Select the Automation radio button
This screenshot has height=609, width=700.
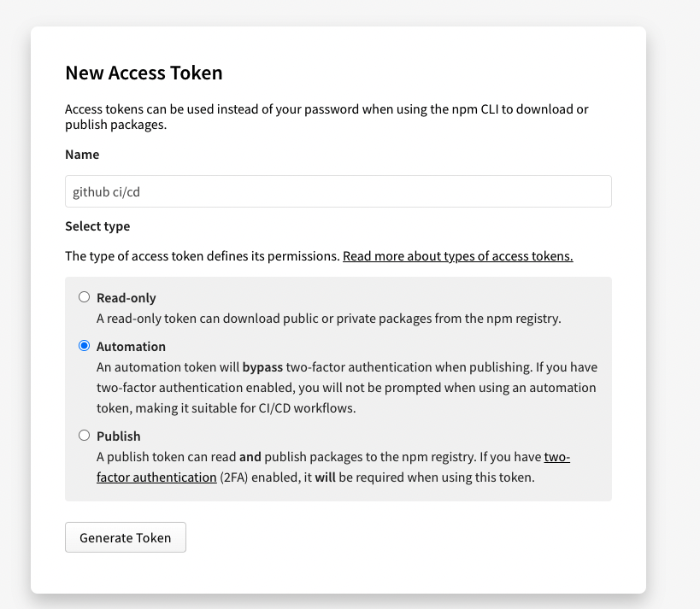click(x=84, y=346)
